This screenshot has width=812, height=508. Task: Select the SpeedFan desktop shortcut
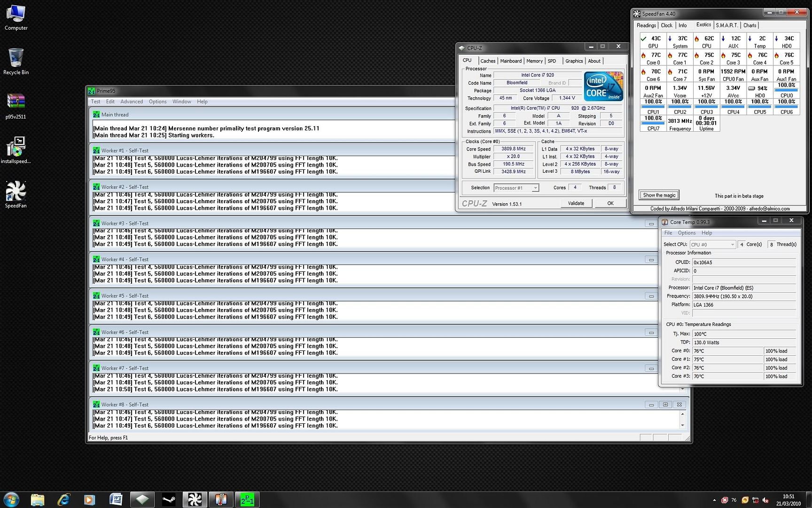tap(16, 194)
